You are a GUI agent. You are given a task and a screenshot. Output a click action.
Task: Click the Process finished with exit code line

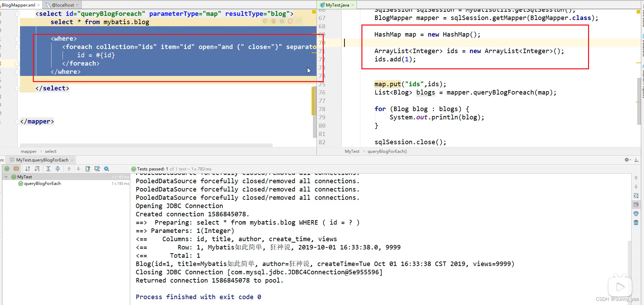(x=198, y=297)
